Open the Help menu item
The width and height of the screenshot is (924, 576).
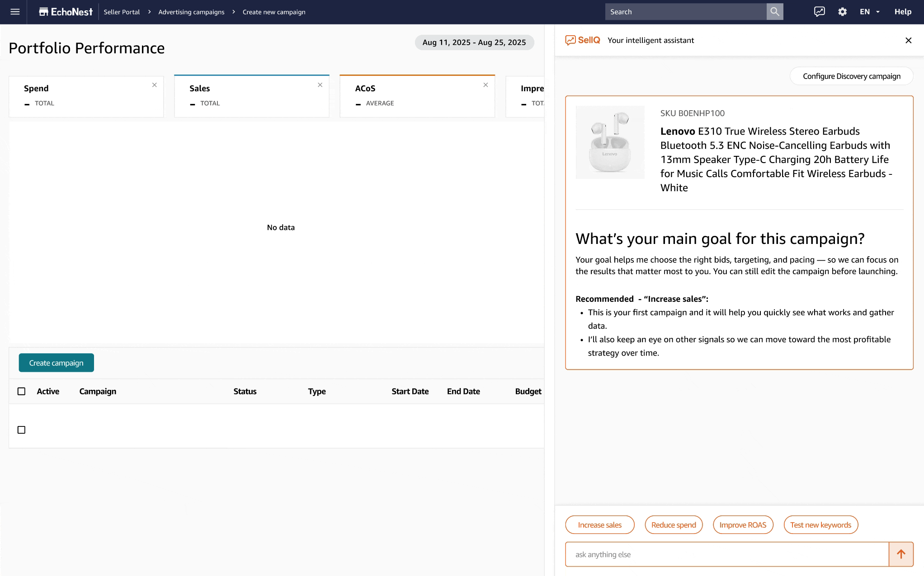click(902, 12)
